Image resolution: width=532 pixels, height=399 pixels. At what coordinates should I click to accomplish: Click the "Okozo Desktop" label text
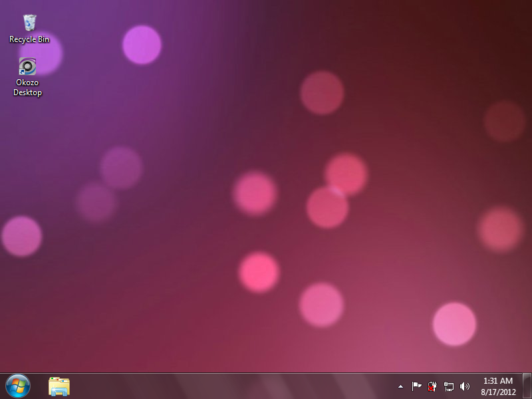tap(27, 88)
